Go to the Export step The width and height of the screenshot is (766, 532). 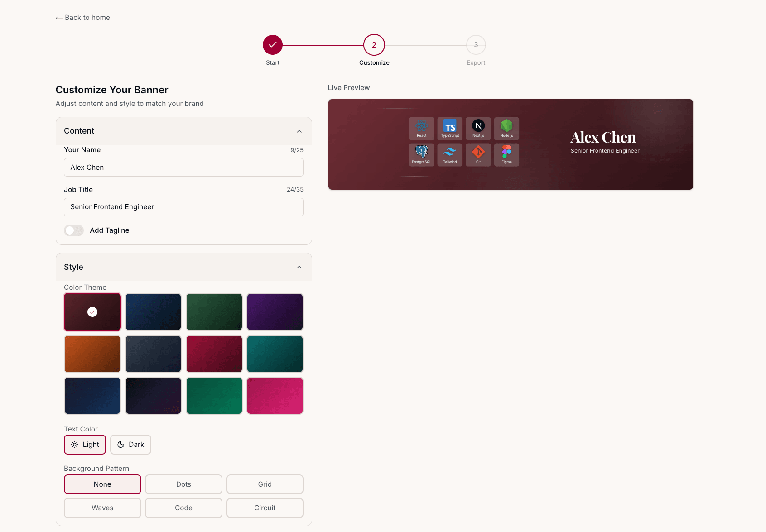[476, 44]
